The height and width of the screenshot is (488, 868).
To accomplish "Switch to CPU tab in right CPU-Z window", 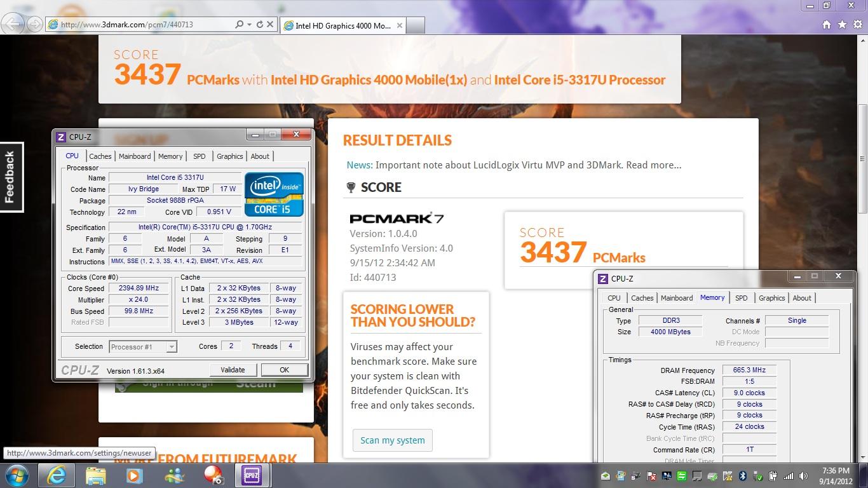I will pos(614,298).
